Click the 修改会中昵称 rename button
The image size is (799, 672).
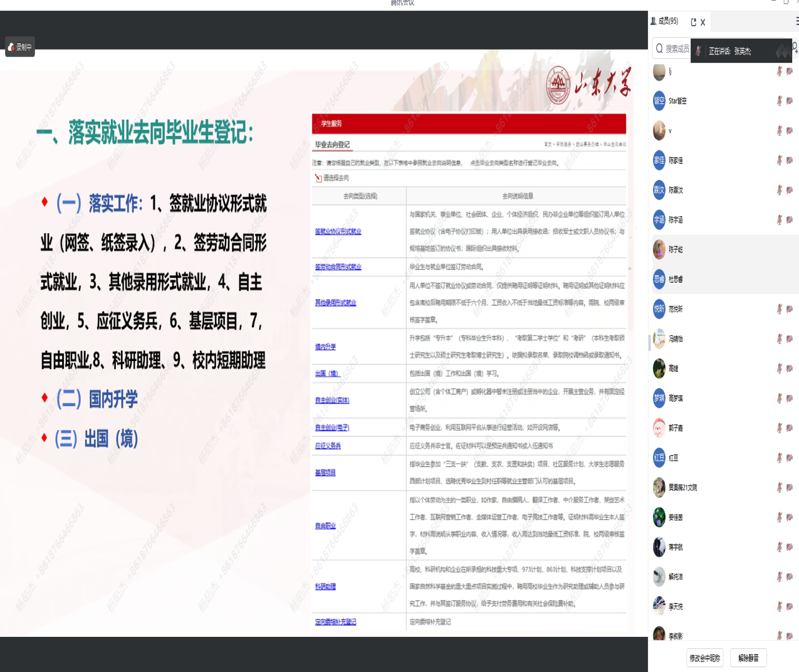(x=705, y=658)
